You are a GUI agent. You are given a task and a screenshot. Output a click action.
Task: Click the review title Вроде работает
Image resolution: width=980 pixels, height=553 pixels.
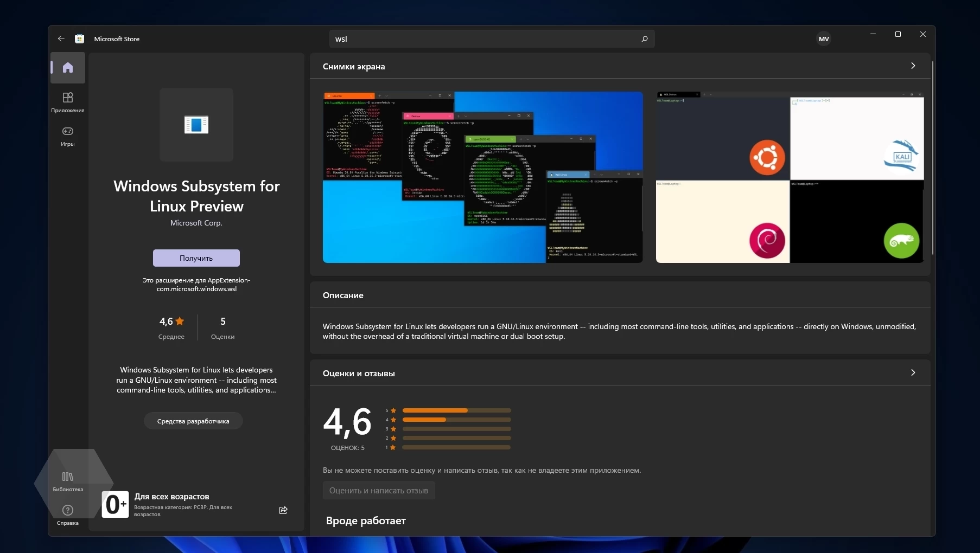(x=366, y=520)
